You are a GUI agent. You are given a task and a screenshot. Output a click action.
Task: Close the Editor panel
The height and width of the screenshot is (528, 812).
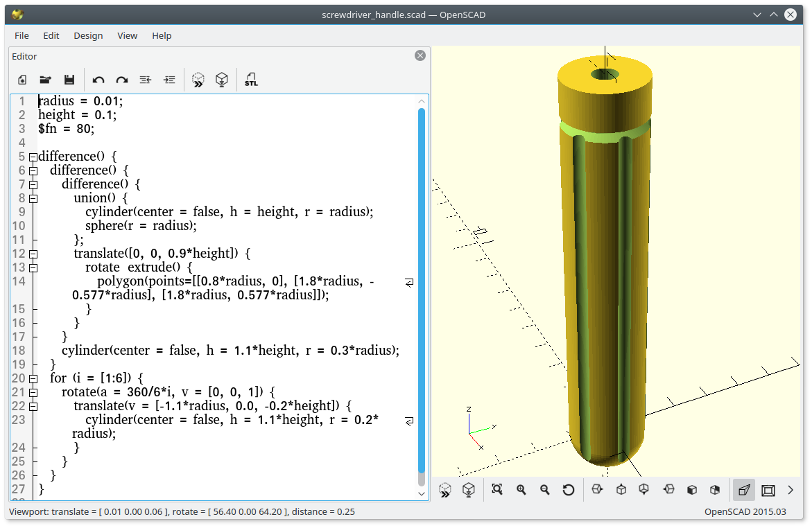coord(420,55)
